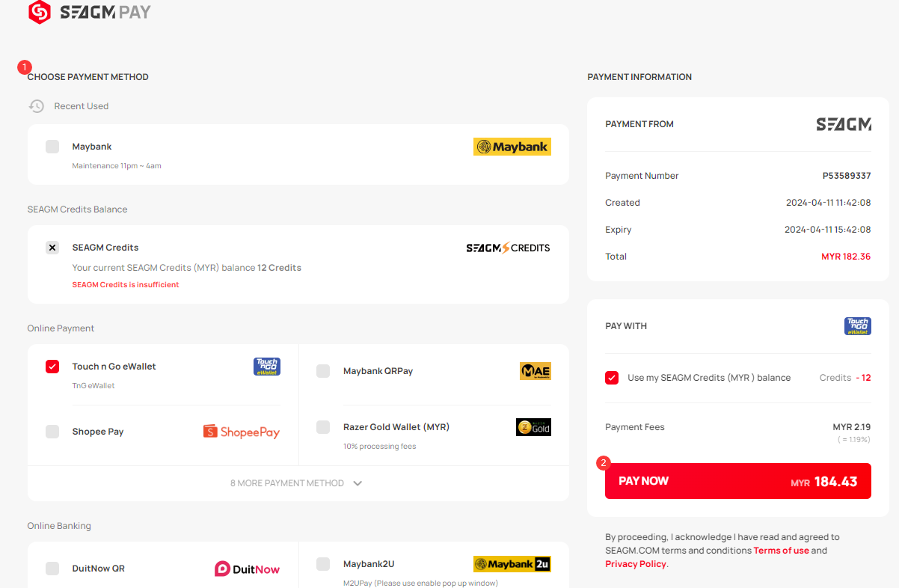Click the SEAGM logo in Payment From
This screenshot has width=899, height=588.
click(x=844, y=124)
